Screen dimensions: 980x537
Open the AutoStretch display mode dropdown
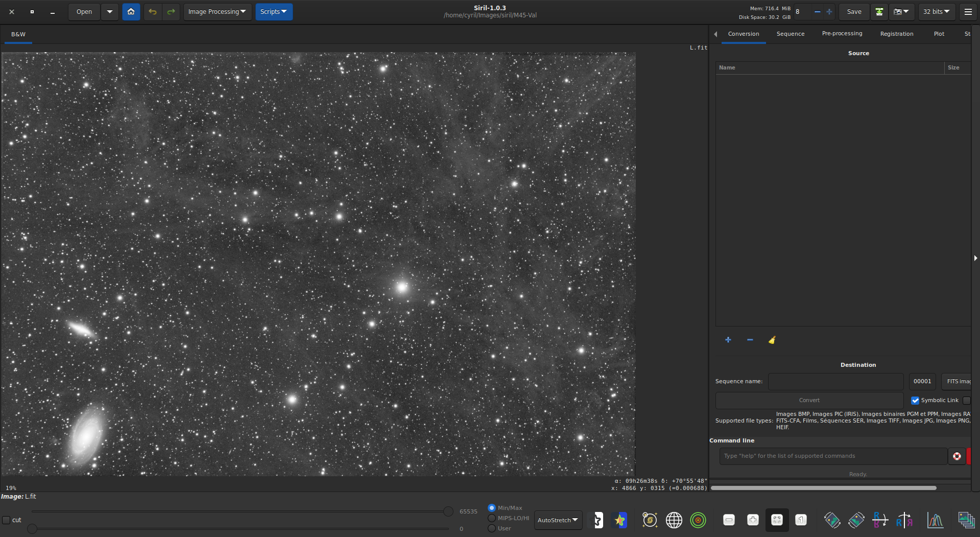pyautogui.click(x=558, y=520)
